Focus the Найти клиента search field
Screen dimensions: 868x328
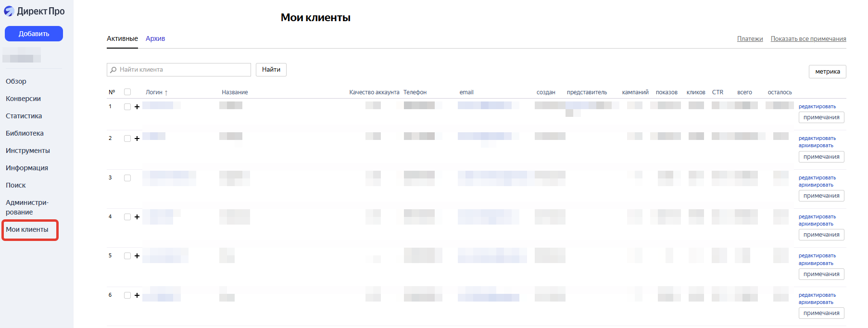[x=183, y=70]
